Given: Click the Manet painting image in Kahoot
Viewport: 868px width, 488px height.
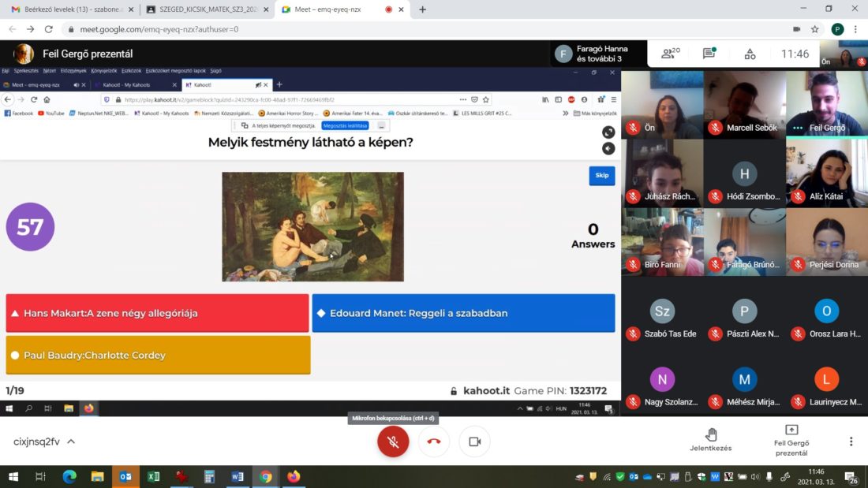Looking at the screenshot, I should [x=312, y=227].
